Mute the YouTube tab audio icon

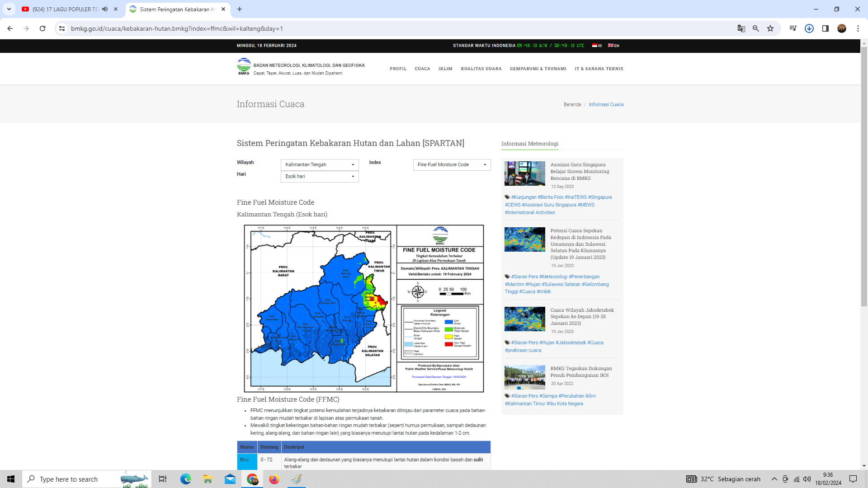pyautogui.click(x=105, y=9)
